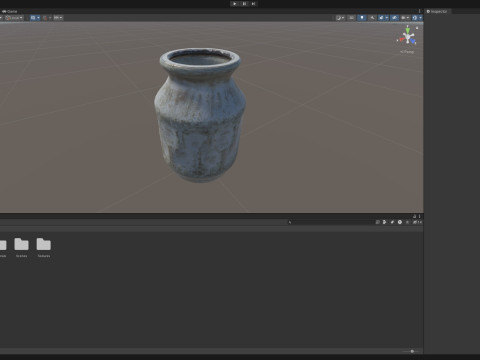Image resolution: width=480 pixels, height=360 pixels.
Task: Open the draw mode shading dropdown
Action: pos(340,18)
